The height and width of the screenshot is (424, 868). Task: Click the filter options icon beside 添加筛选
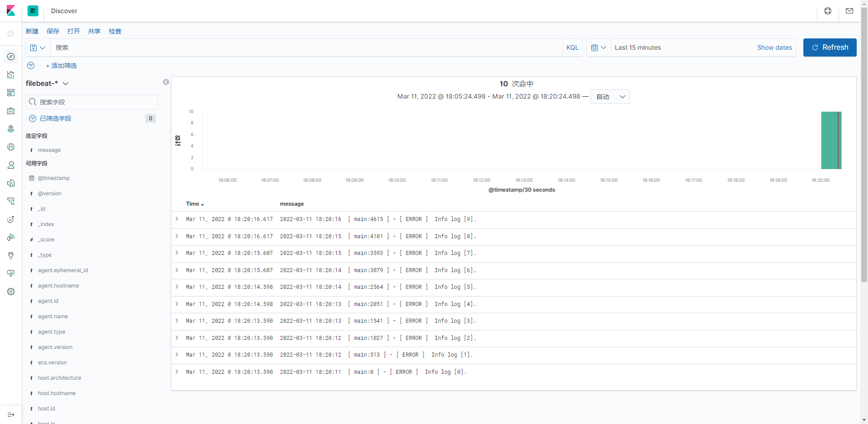pos(31,66)
